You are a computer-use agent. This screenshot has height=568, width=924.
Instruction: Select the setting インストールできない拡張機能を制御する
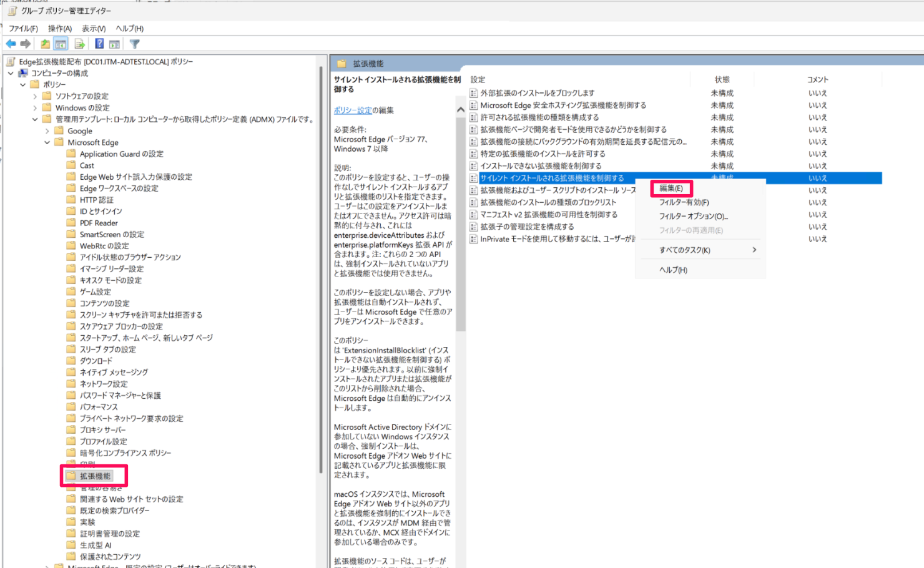[541, 166]
